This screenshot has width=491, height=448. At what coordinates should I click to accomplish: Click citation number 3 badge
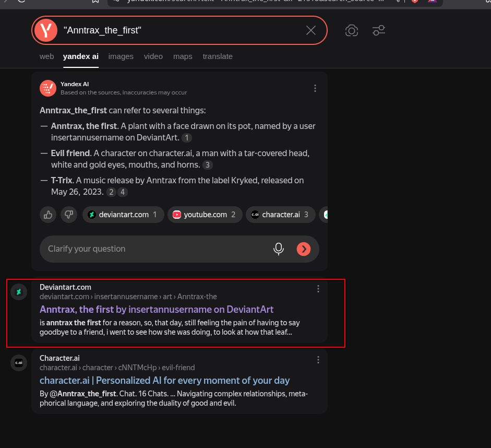[208, 165]
